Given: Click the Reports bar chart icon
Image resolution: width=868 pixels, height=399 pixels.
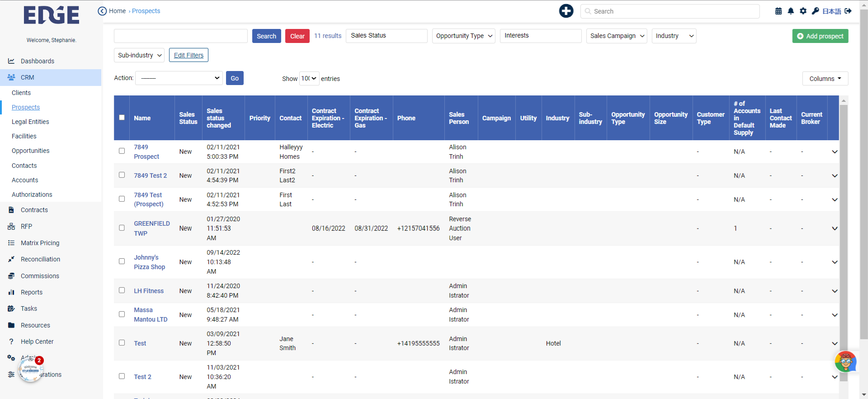Looking at the screenshot, I should click(11, 292).
